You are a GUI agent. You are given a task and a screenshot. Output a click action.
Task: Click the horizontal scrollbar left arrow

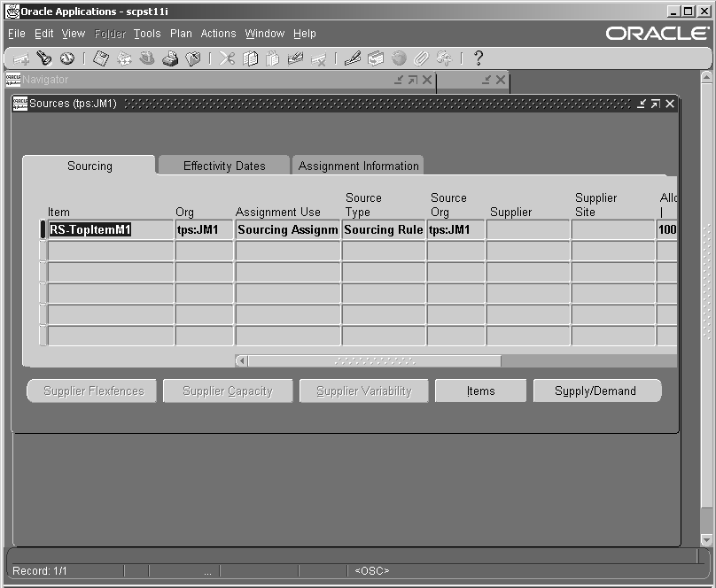pos(242,361)
